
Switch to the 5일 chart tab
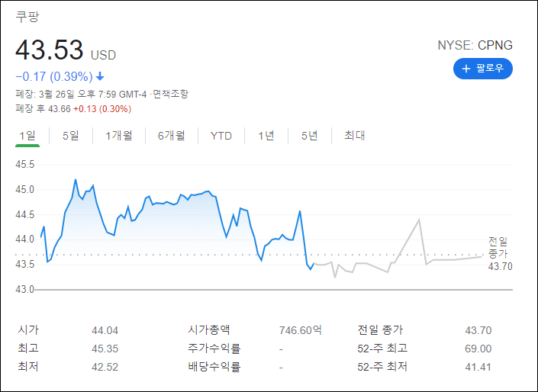(71, 136)
